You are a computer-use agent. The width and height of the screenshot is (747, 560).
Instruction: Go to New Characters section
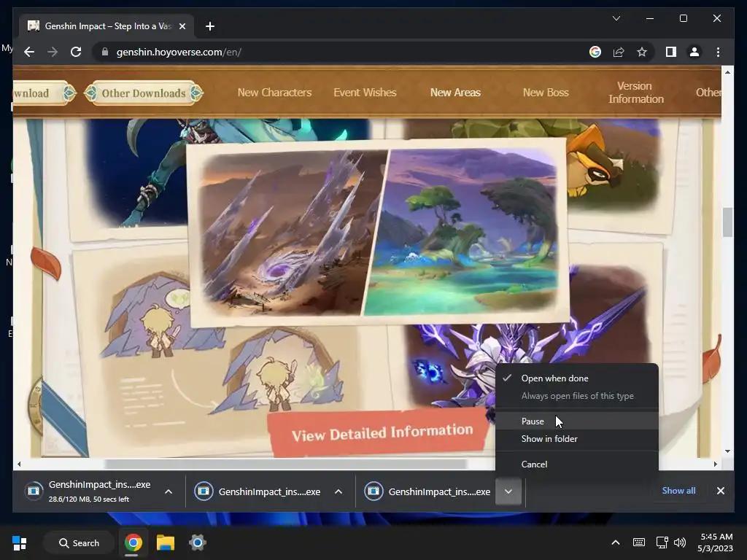[274, 93]
